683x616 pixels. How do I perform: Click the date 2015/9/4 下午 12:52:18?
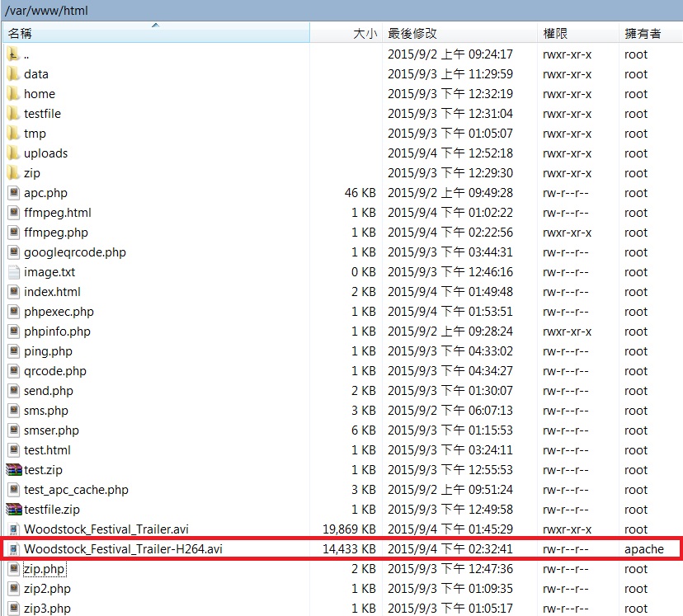450,153
